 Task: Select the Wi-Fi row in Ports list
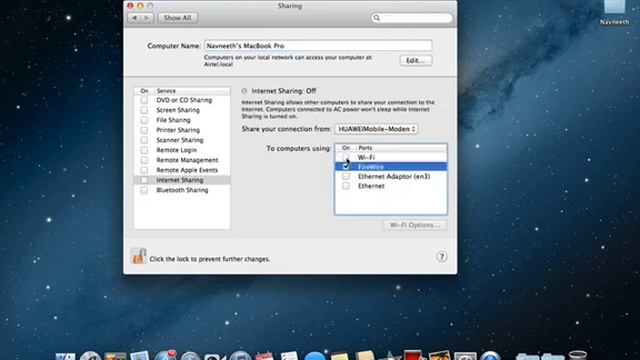point(391,158)
